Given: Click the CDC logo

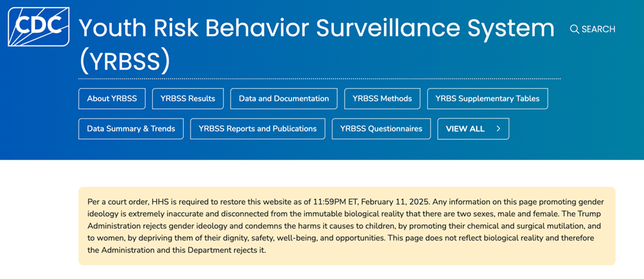Looking at the screenshot, I should (x=39, y=27).
